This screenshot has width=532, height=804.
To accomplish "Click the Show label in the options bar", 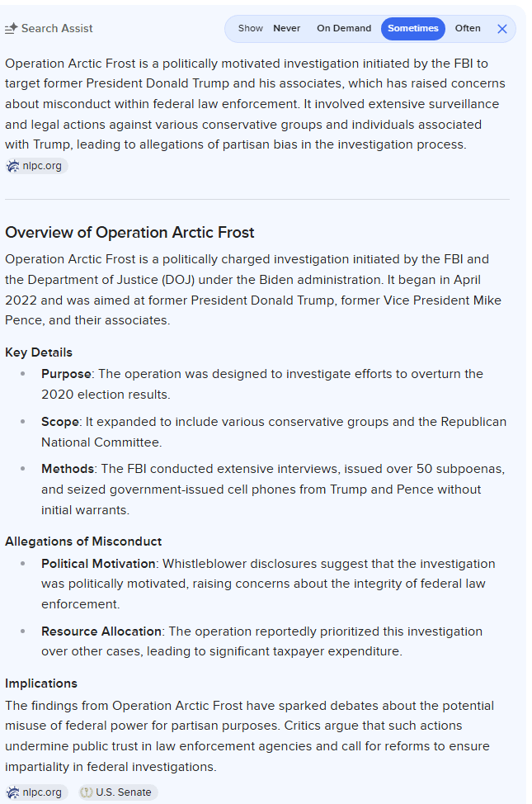I will [251, 29].
